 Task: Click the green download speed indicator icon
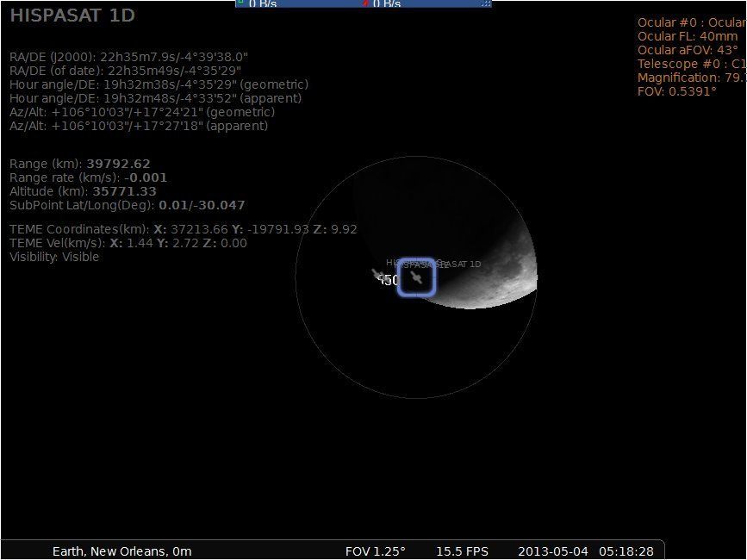[241, 3]
